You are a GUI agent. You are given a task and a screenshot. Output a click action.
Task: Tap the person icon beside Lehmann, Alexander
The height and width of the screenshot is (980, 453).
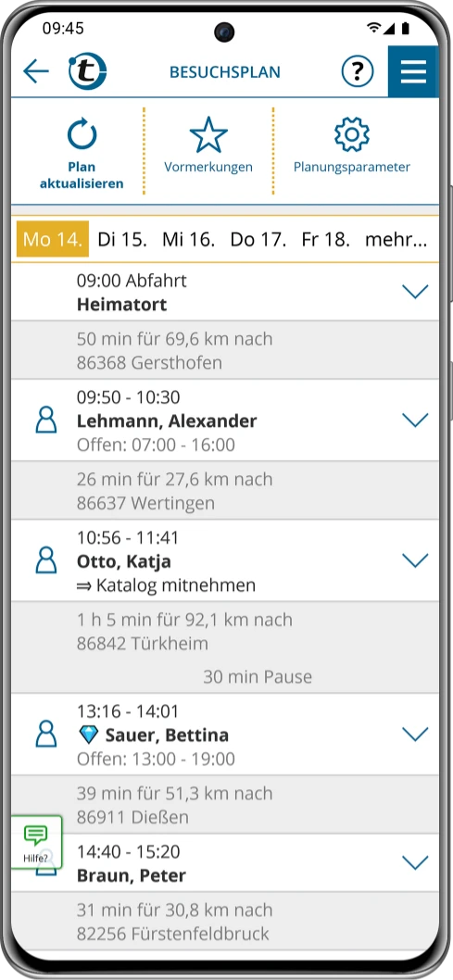(x=46, y=420)
